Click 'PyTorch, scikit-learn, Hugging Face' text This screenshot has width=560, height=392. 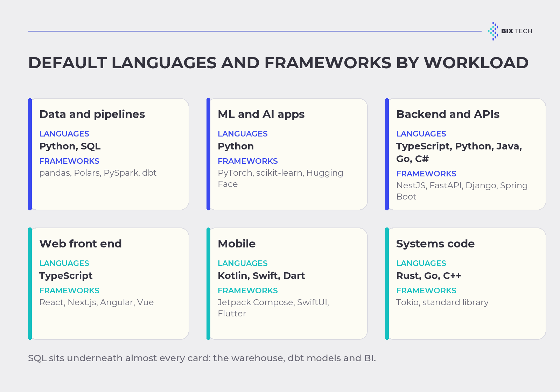[x=280, y=178]
